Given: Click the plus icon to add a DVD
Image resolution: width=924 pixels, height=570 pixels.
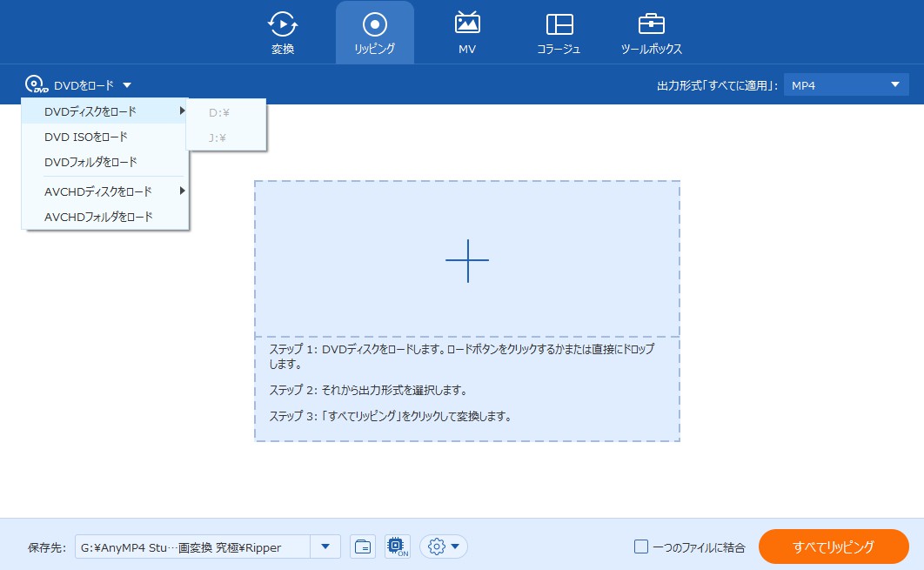Looking at the screenshot, I should coord(467,260).
